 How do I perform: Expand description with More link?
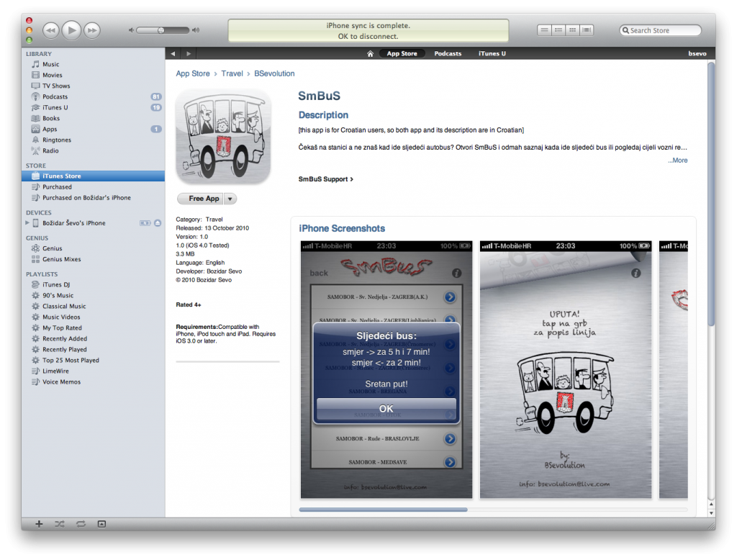678,161
